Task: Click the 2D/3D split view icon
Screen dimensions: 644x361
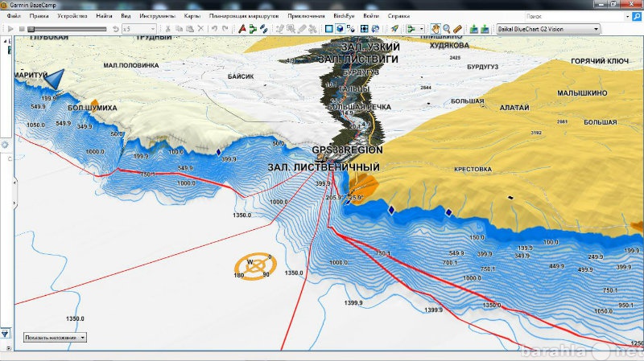Action: coord(350,29)
